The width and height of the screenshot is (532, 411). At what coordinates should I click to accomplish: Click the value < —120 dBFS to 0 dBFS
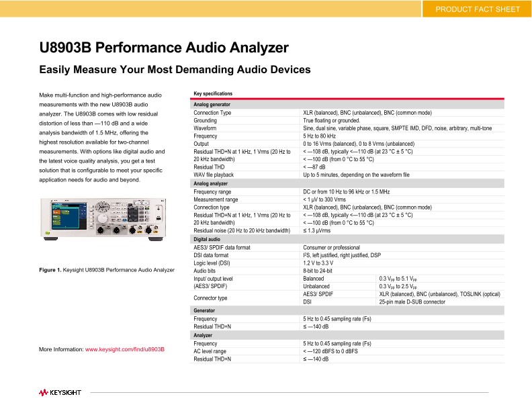(x=330, y=351)
